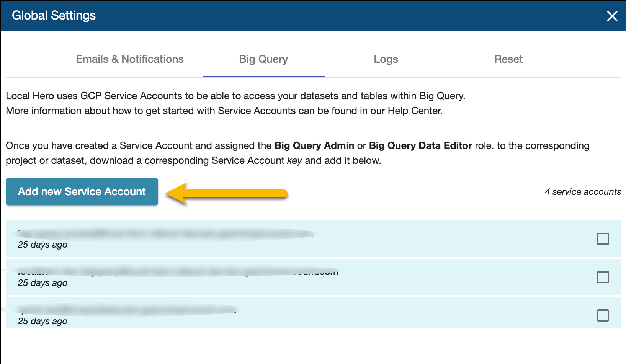Open the Logs tab

(x=386, y=59)
